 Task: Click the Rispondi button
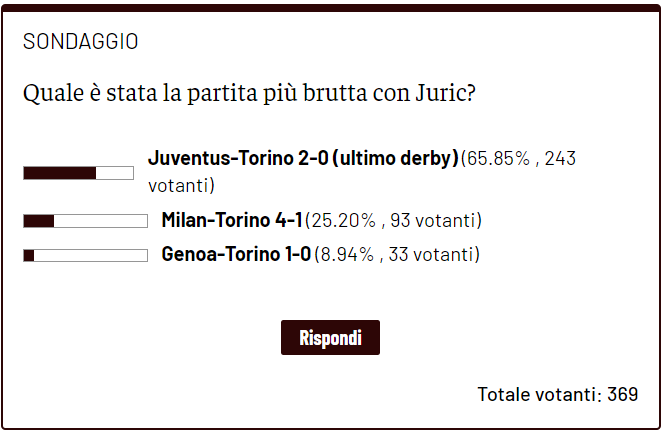tap(330, 338)
